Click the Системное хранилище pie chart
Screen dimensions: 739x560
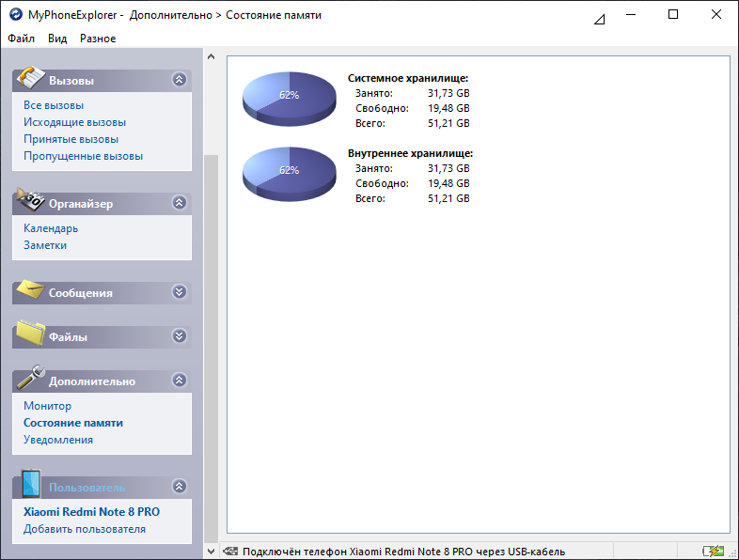coord(290,99)
